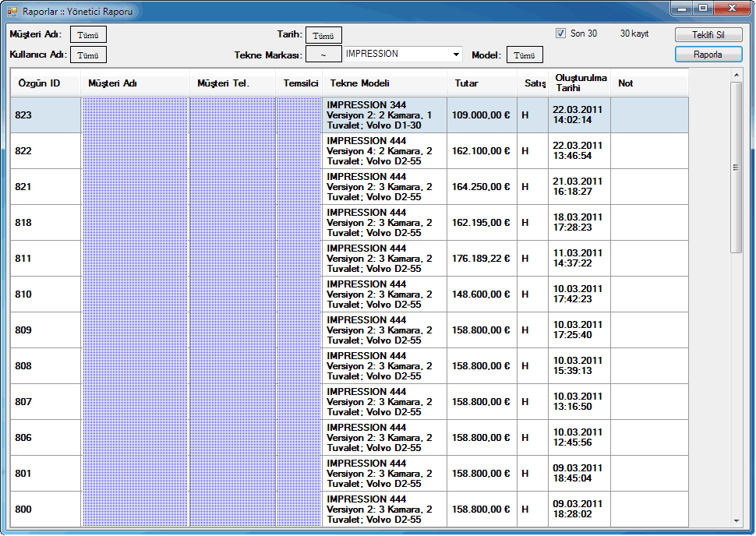Screen dimensions: 756x536
Task: Click the Temsilci column header
Action: point(299,83)
